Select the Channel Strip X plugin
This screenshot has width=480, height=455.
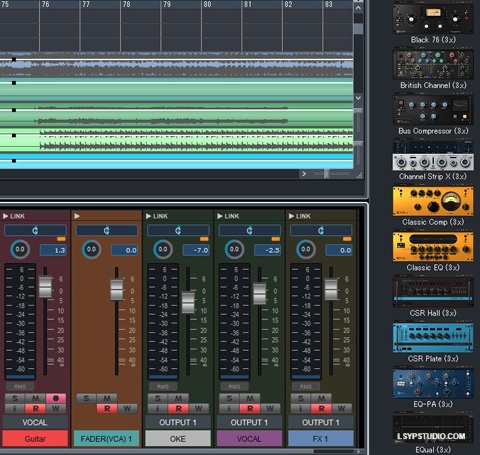(433, 155)
